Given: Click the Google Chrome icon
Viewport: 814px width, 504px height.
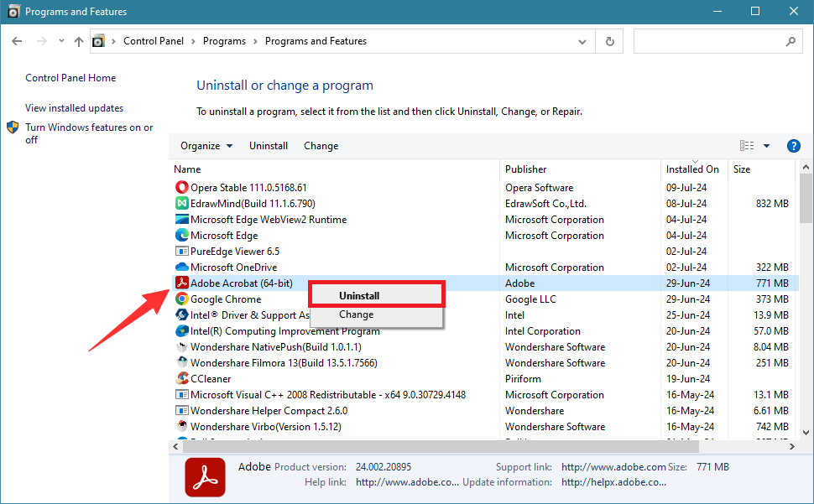Looking at the screenshot, I should click(x=182, y=299).
